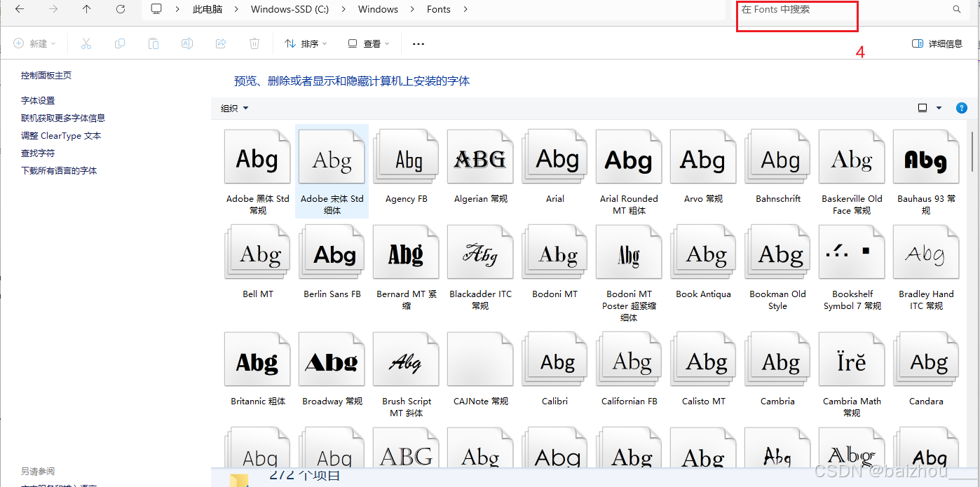Image resolution: width=980 pixels, height=487 pixels.
Task: Select the Candara font label
Action: coord(926,402)
